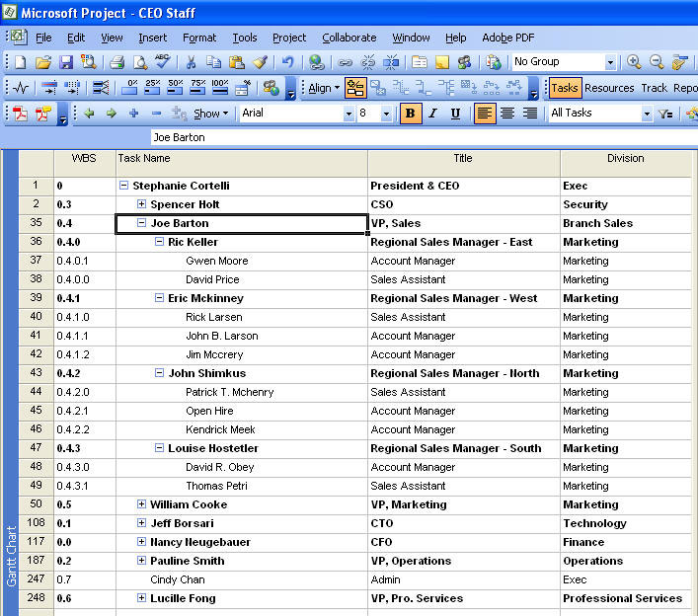
Task: Toggle Center alignment
Action: click(507, 114)
